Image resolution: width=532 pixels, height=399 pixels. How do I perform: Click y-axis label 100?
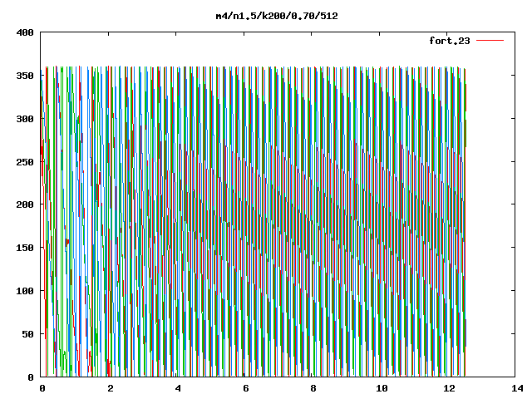(x=25, y=291)
